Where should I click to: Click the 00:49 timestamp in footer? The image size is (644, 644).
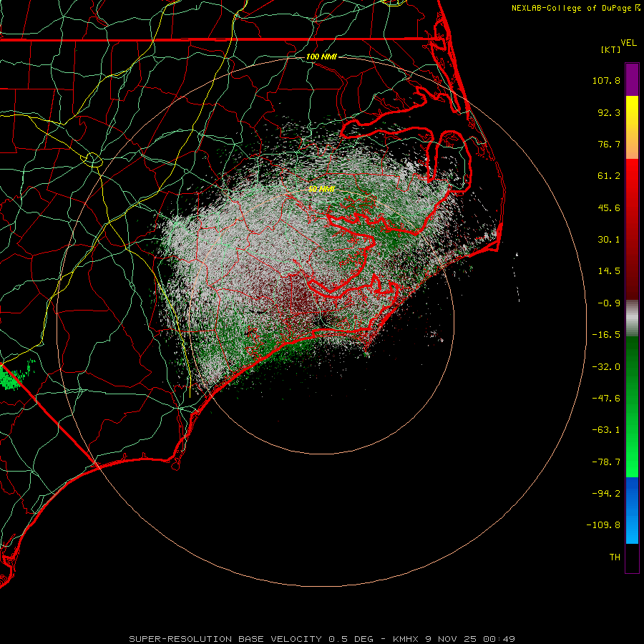pyautogui.click(x=499, y=639)
